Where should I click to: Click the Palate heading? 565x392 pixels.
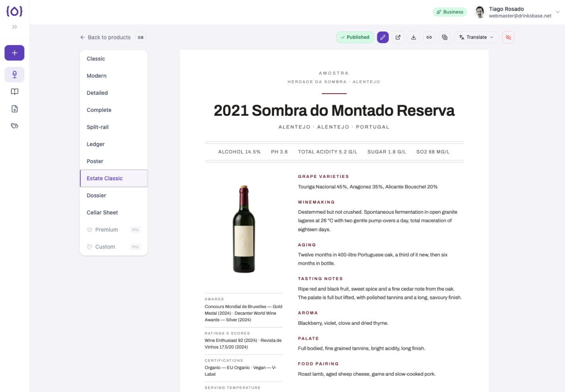point(308,339)
